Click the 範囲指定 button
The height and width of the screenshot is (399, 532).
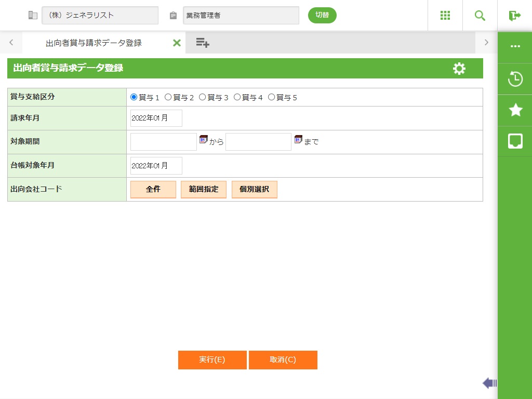click(x=203, y=190)
